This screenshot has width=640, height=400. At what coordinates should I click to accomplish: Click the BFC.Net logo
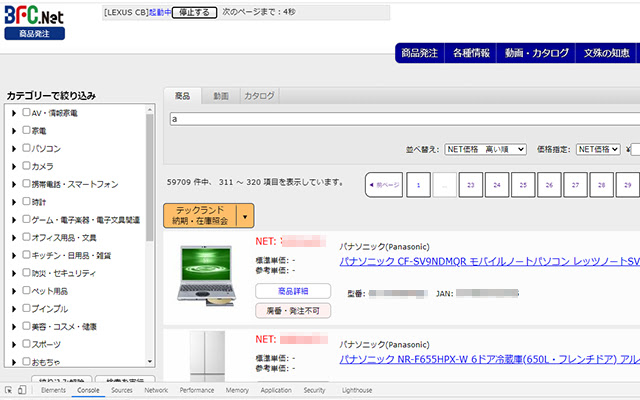coord(34,15)
